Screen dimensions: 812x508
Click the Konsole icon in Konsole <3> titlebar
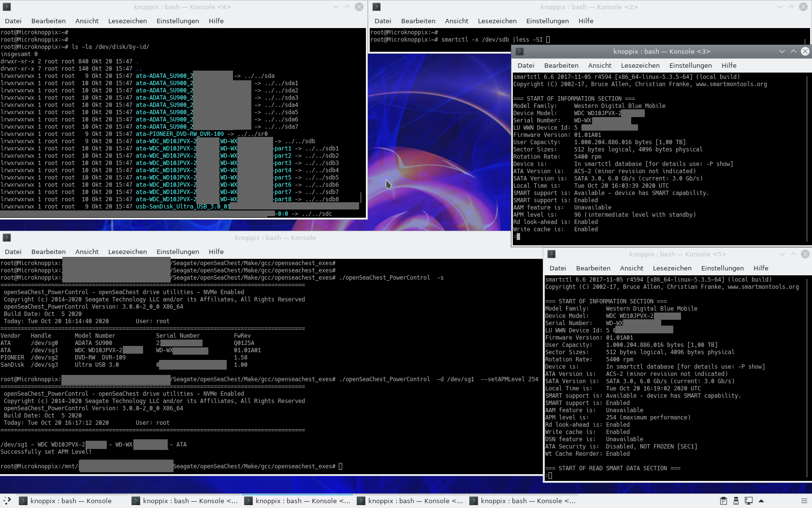(x=520, y=51)
